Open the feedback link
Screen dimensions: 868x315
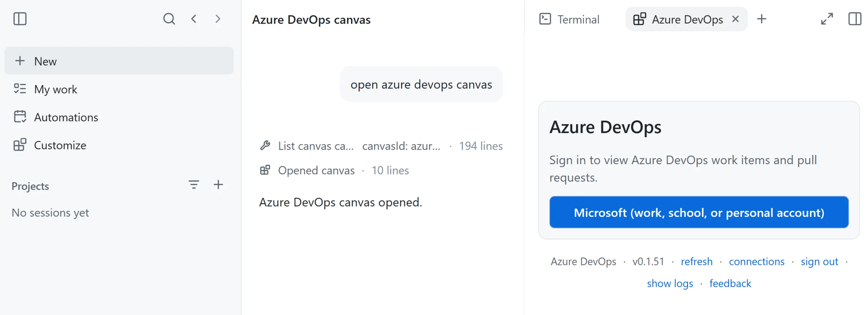click(730, 283)
